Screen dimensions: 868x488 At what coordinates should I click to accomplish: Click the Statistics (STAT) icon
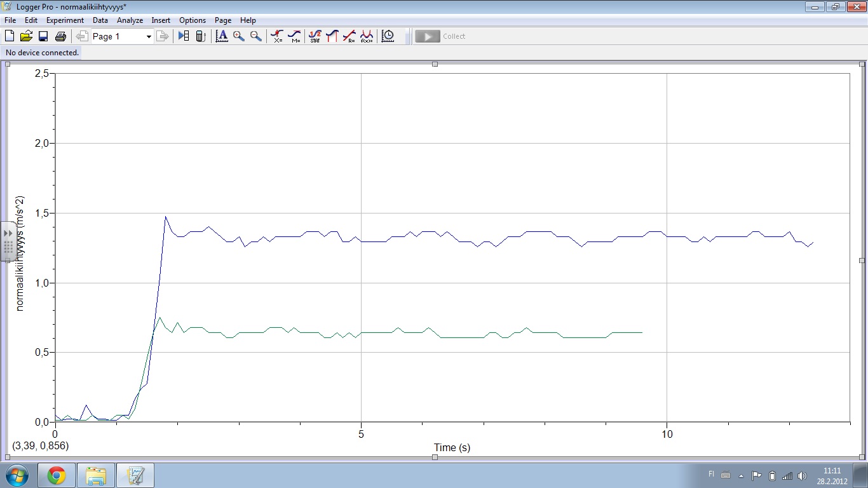tap(315, 36)
